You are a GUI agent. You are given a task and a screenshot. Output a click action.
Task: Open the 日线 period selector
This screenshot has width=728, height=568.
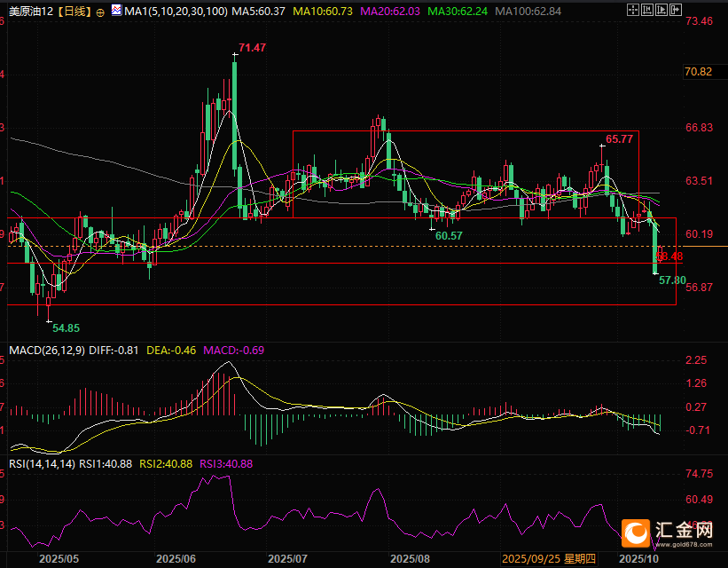(76, 12)
